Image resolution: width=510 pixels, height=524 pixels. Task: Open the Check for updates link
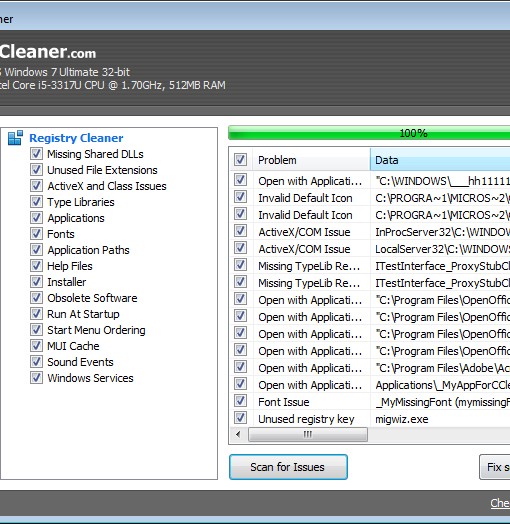coord(500,503)
